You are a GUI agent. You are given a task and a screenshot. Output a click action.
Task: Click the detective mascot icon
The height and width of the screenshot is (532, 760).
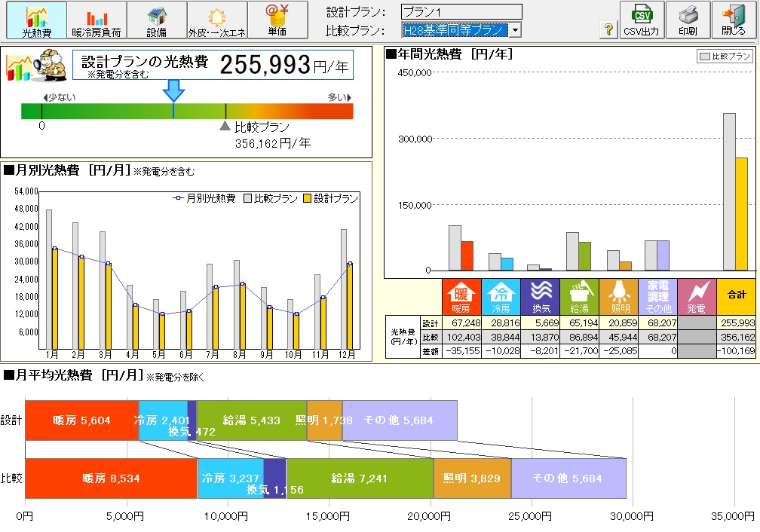(x=51, y=65)
